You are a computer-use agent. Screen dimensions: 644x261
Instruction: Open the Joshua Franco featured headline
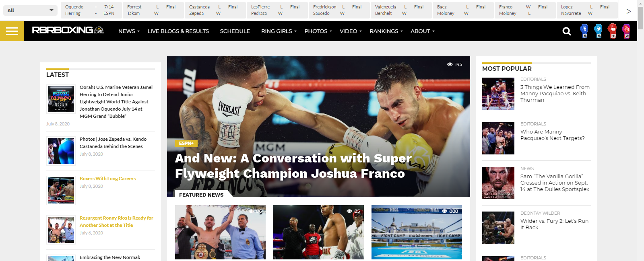pyautogui.click(x=293, y=166)
